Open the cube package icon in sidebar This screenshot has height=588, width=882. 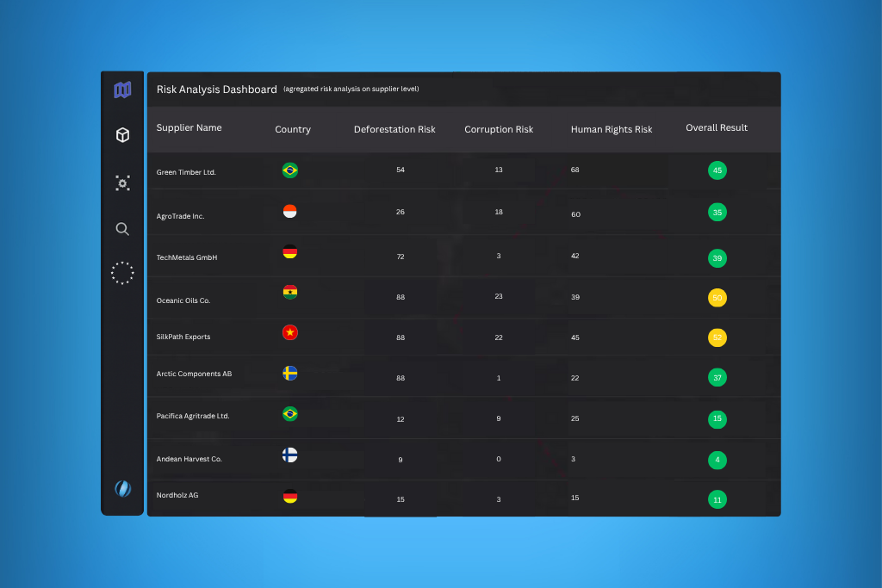click(122, 135)
